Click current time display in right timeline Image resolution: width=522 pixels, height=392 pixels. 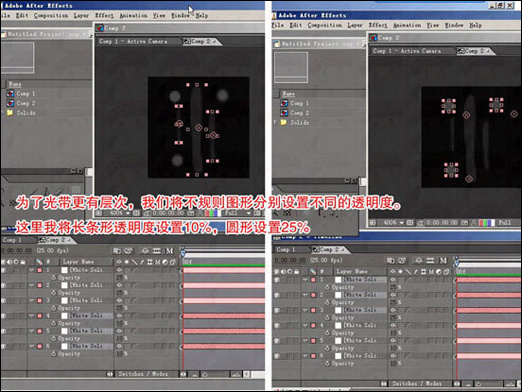pyautogui.click(x=290, y=260)
